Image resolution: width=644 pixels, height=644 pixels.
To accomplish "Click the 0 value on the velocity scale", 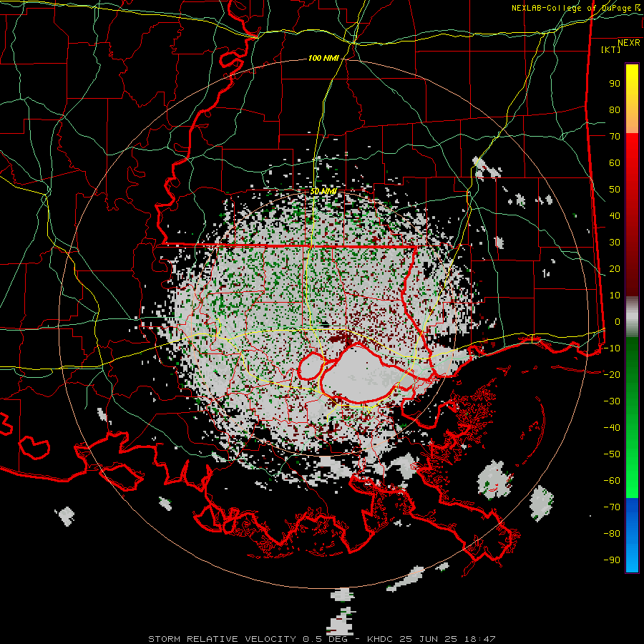I will point(618,322).
